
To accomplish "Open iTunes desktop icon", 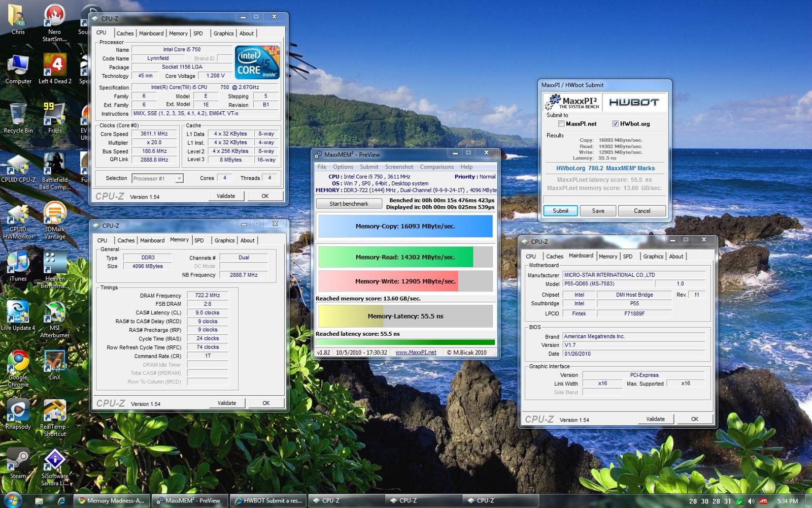I will (x=18, y=266).
